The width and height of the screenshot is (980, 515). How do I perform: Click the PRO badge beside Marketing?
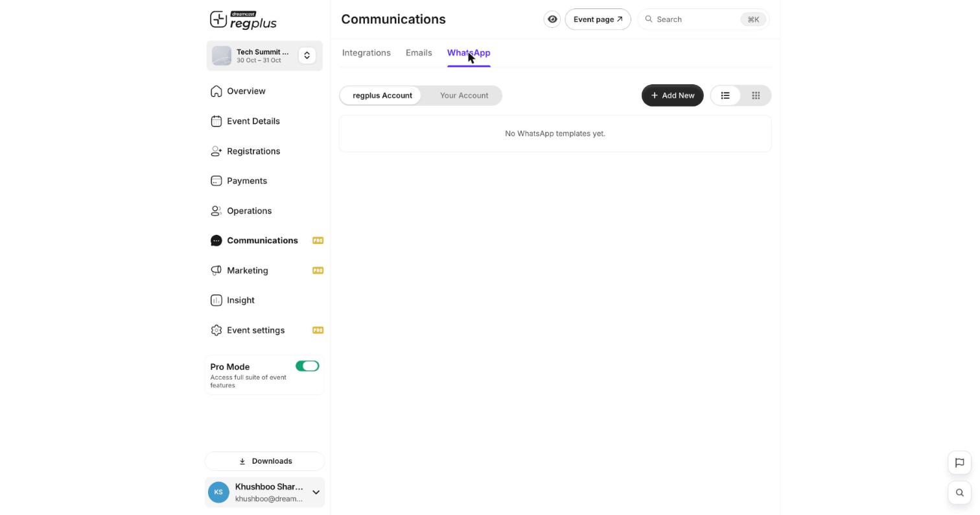point(318,270)
